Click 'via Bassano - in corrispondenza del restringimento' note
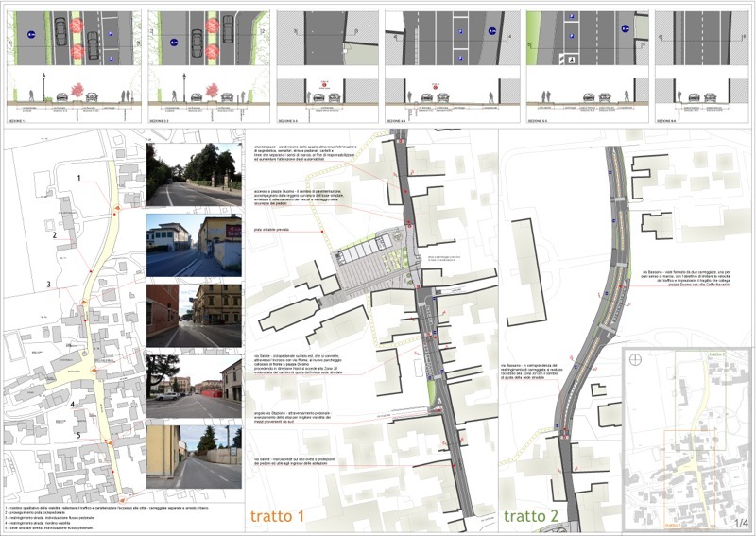The image size is (756, 536). click(x=529, y=372)
